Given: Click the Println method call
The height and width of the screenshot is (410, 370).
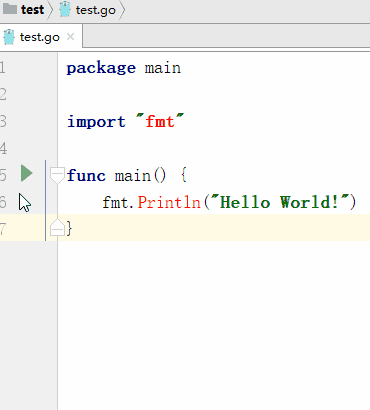Looking at the screenshot, I should (169, 202).
